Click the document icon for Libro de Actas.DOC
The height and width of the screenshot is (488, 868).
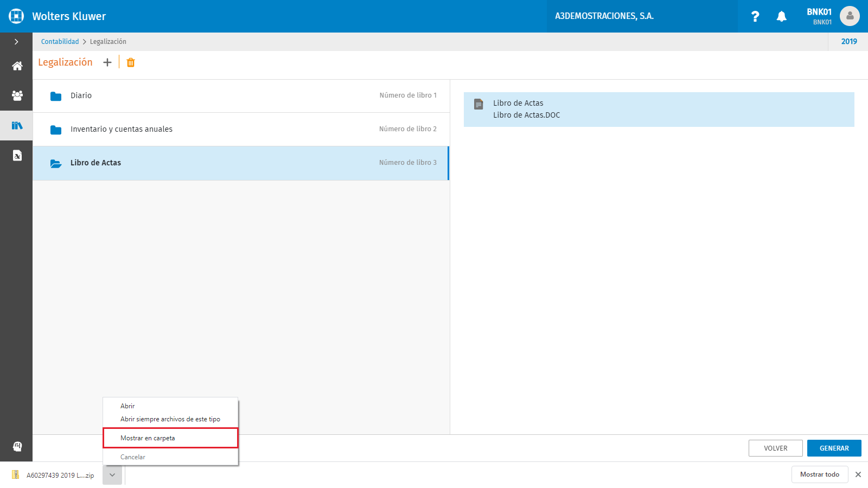[x=478, y=104]
